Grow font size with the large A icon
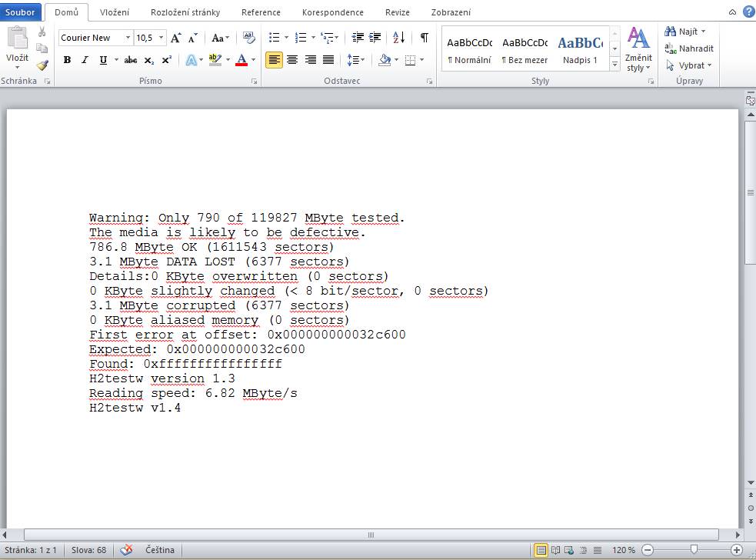This screenshot has height=560, width=756. click(x=176, y=38)
